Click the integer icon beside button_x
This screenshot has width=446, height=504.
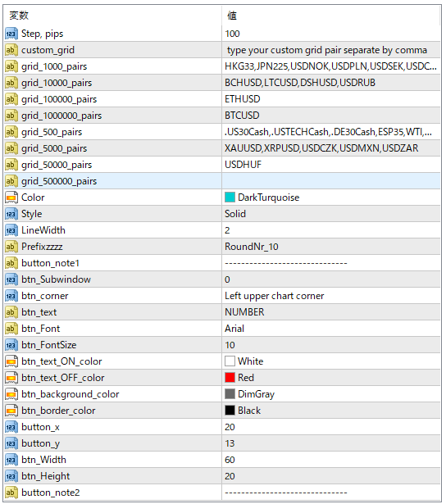click(x=11, y=427)
